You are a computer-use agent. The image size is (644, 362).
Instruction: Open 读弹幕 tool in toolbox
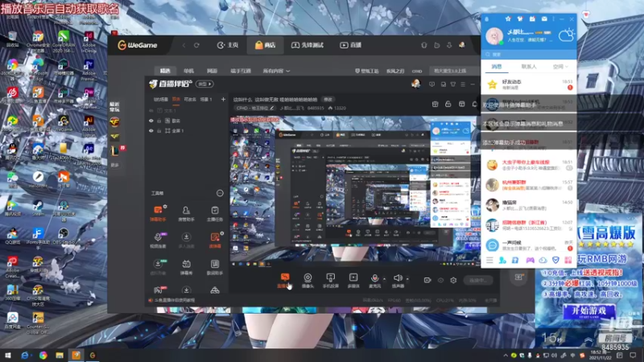coord(214,241)
